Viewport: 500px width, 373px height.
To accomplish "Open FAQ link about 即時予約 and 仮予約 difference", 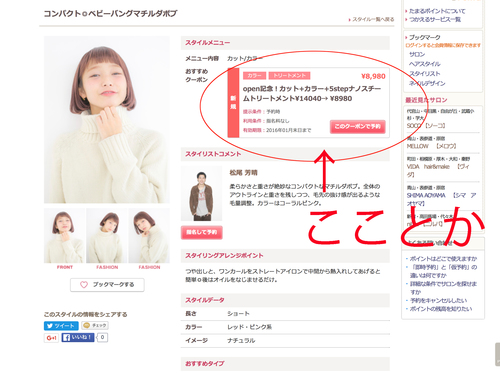I will click(443, 271).
